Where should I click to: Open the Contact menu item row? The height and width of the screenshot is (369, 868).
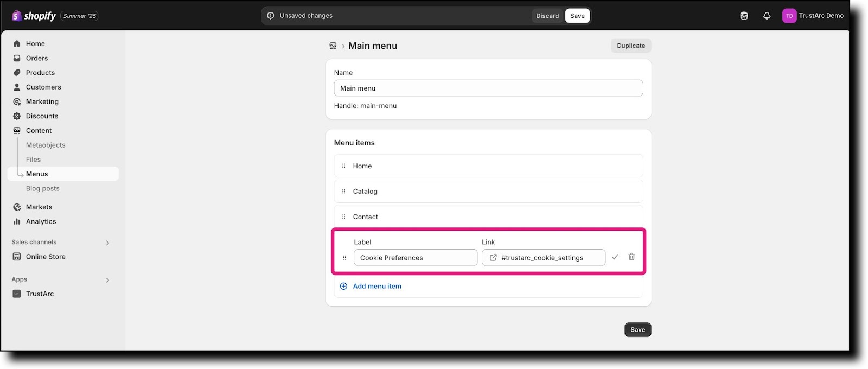488,217
